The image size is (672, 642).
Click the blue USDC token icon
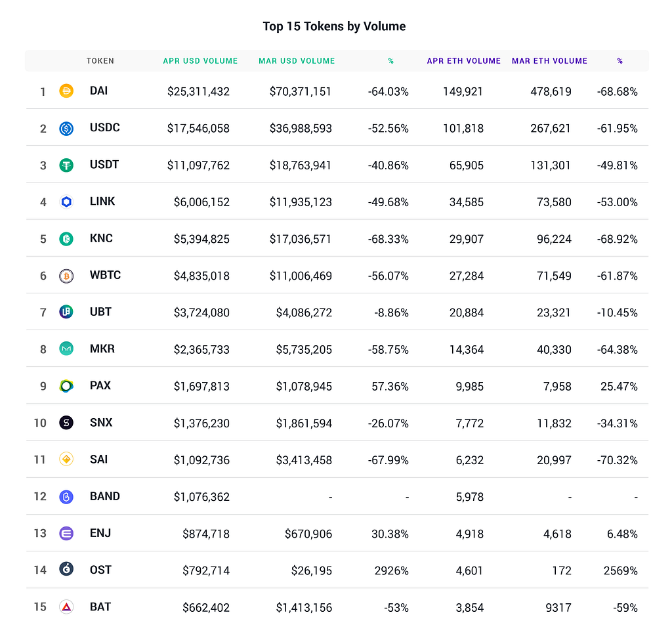66,128
